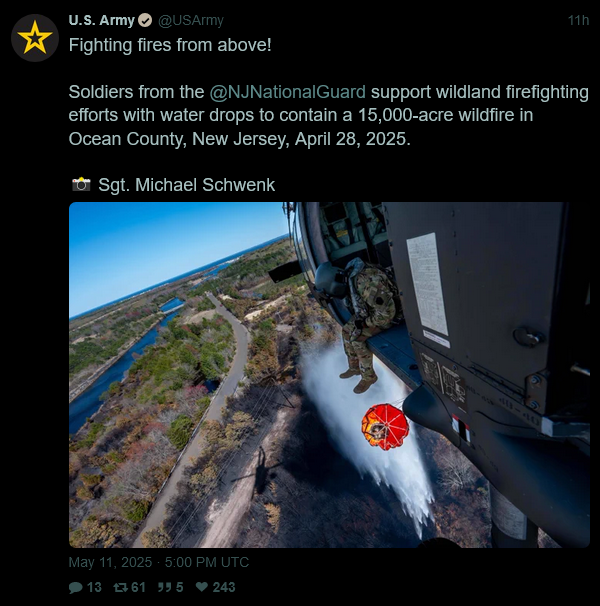This screenshot has width=600, height=606.
Task: Click the like count 243
Action: 224,587
